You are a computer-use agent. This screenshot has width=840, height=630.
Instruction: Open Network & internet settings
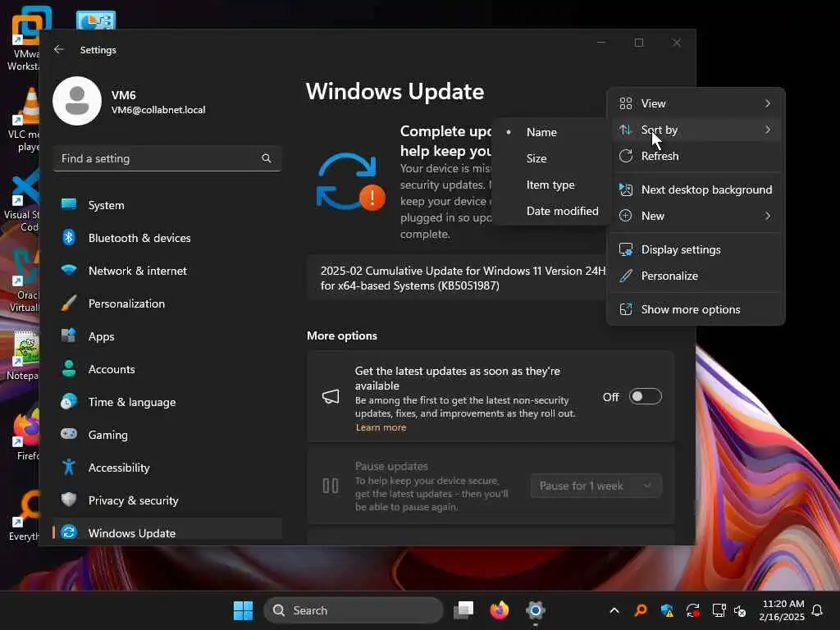167,271
